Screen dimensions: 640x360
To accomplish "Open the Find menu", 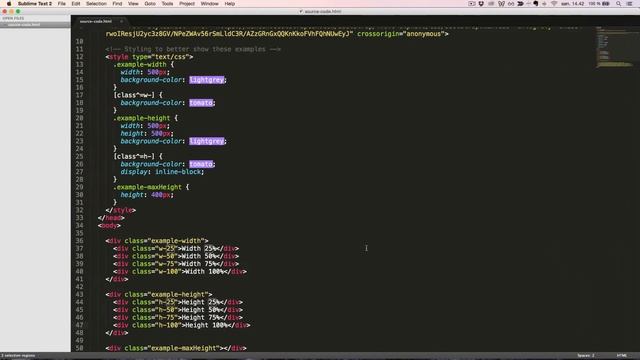I will pos(117,4).
